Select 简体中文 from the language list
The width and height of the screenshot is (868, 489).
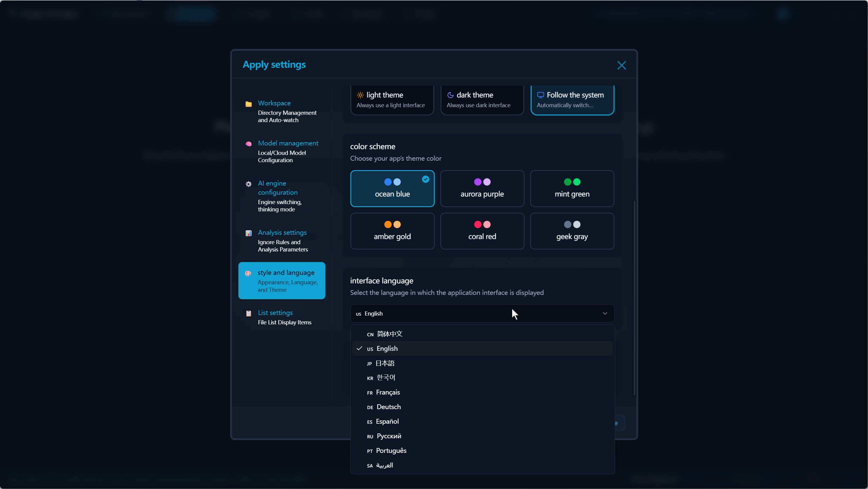(x=482, y=334)
